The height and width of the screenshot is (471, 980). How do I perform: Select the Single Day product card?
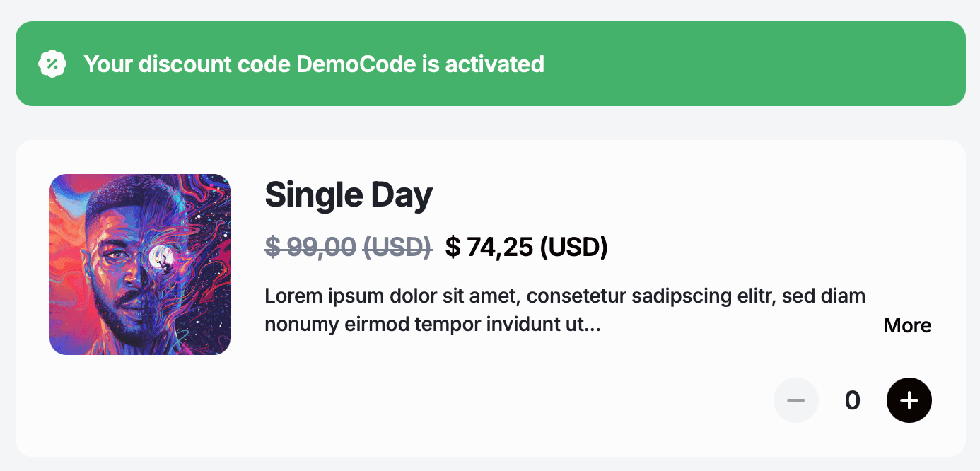coord(490,297)
